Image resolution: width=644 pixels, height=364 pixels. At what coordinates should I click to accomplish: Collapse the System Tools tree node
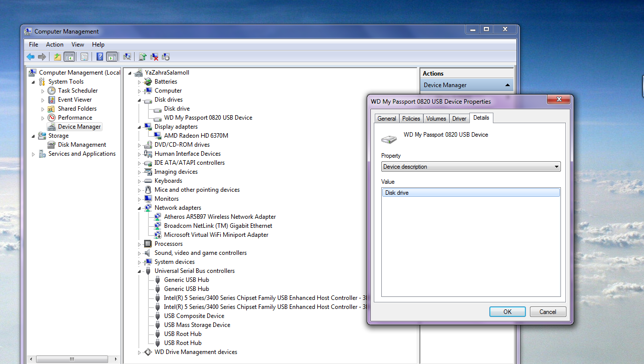(34, 82)
